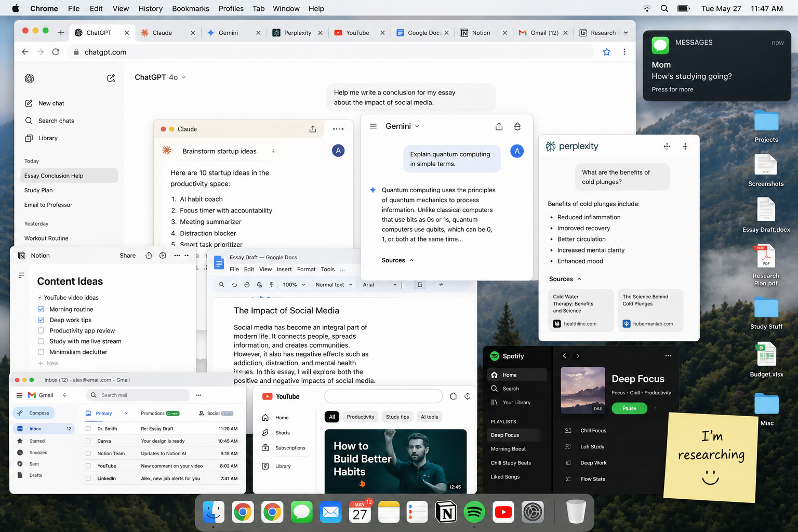Open Messages app from the Dock
The height and width of the screenshot is (532, 798).
pyautogui.click(x=302, y=512)
